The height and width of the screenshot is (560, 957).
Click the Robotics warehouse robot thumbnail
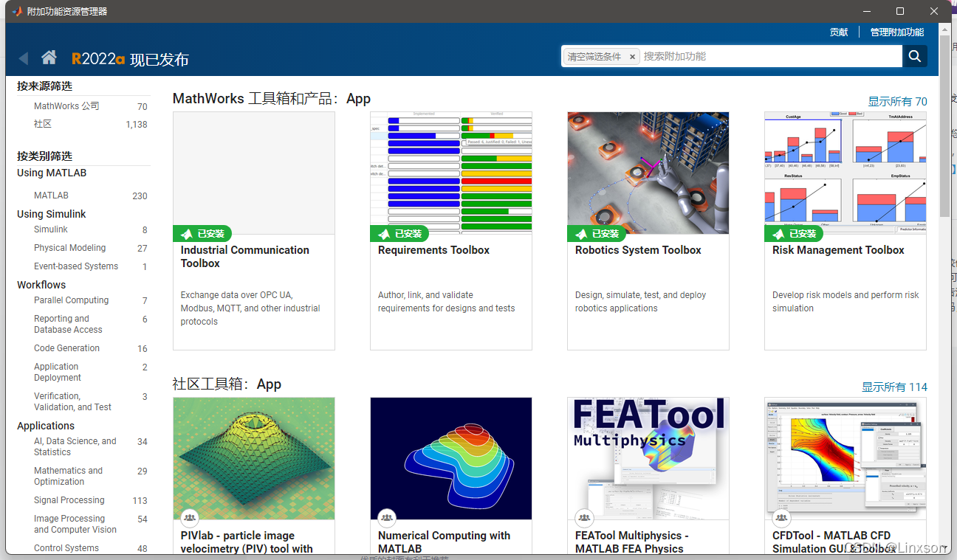click(648, 173)
